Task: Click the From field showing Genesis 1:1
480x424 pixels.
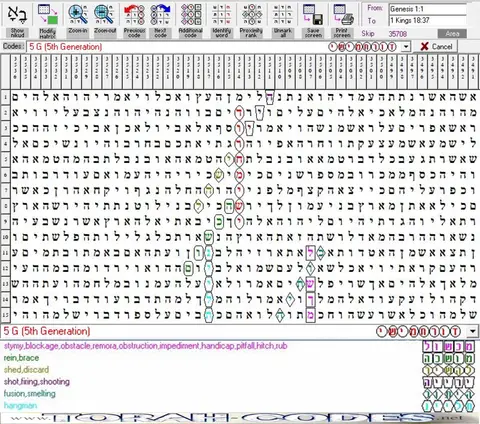Action: click(x=428, y=9)
